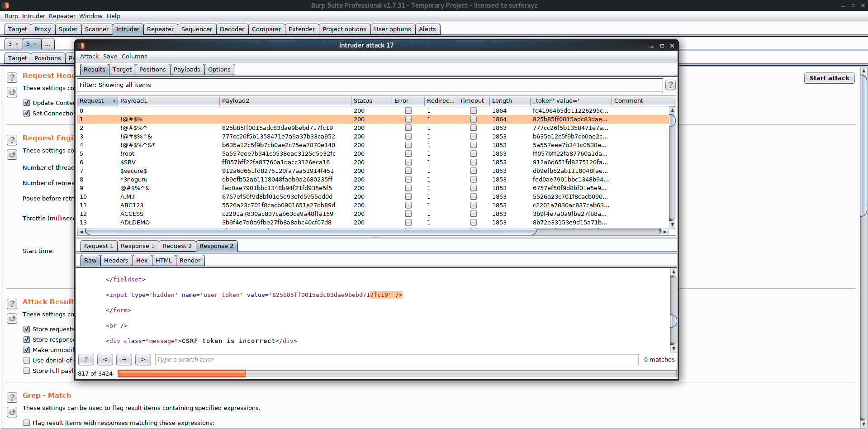Toggle Make unmodified baseline request checkbox
This screenshot has height=429, width=868.
[x=27, y=350]
